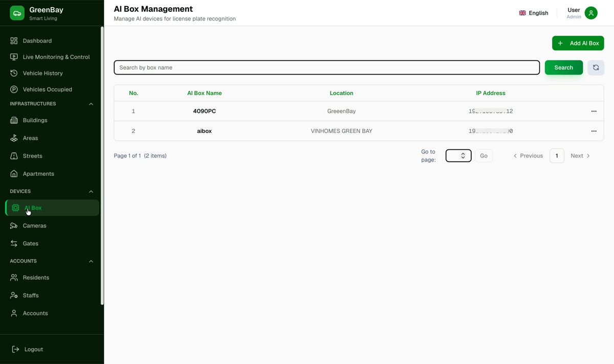Image resolution: width=614 pixels, height=364 pixels.
Task: Click the Go to page stepper arrows
Action: click(x=463, y=155)
